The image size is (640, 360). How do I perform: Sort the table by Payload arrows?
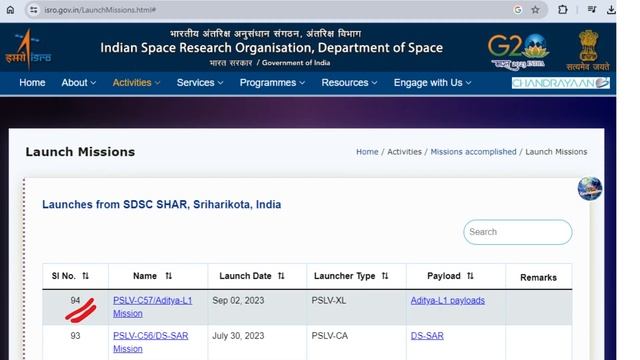click(x=470, y=276)
